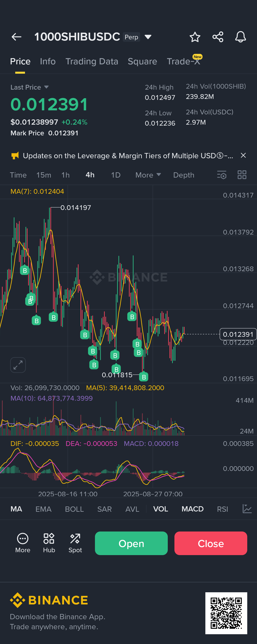Tap the green Open button
257x644 pixels.
(131, 543)
